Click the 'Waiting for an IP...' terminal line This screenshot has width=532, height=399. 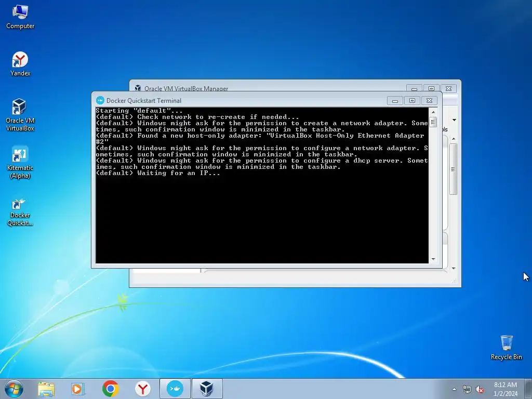[x=158, y=173]
